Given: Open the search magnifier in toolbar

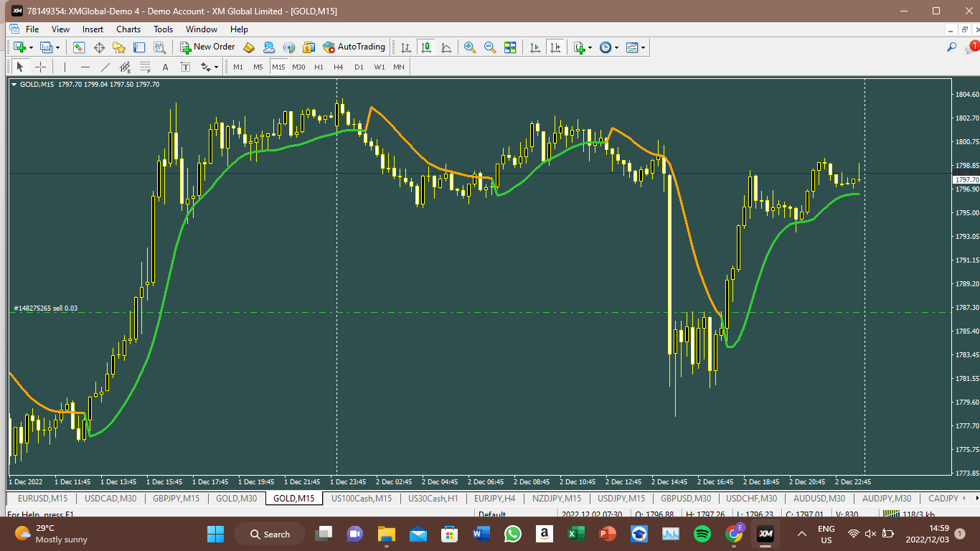Looking at the screenshot, I should click(x=952, y=47).
